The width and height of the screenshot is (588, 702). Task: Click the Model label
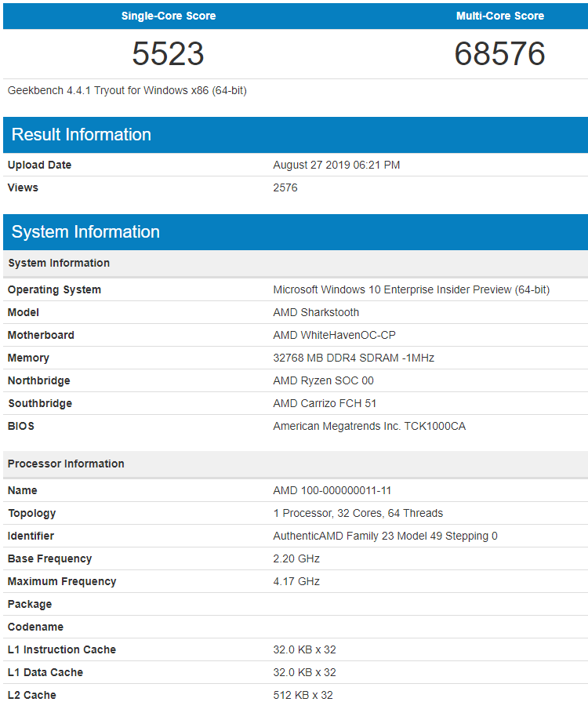[x=24, y=312]
